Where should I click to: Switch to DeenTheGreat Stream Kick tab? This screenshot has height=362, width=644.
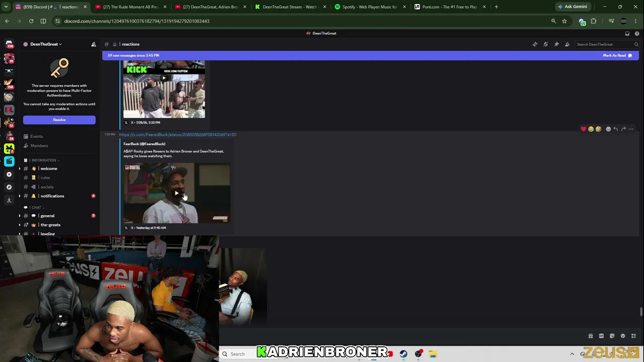290,7
